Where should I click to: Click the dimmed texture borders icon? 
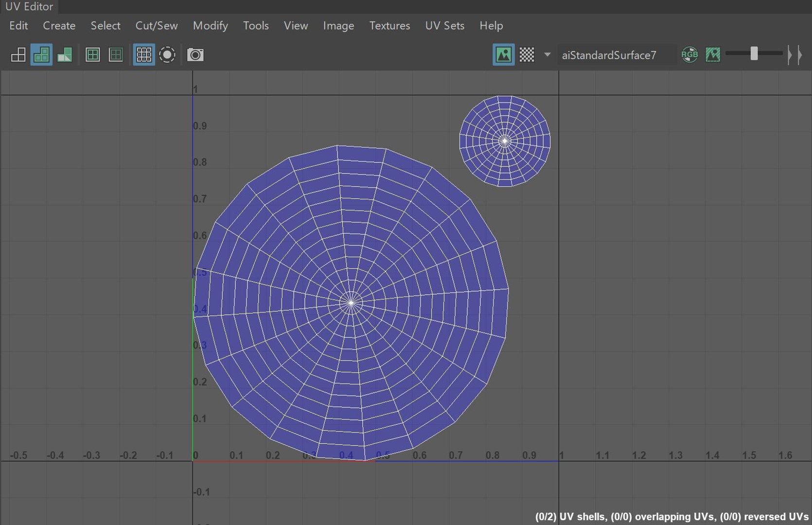tap(116, 55)
